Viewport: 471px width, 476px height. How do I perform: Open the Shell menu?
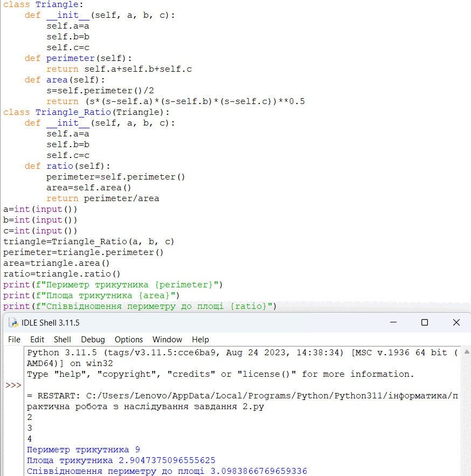click(x=62, y=340)
